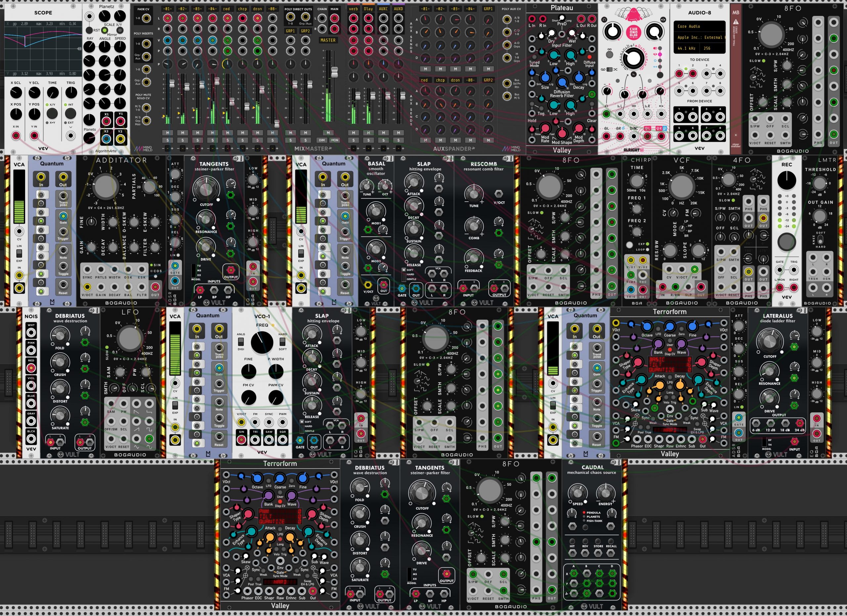Click the warning triangle on the MB blank panel
The height and width of the screenshot is (616, 847).
click(736, 22)
